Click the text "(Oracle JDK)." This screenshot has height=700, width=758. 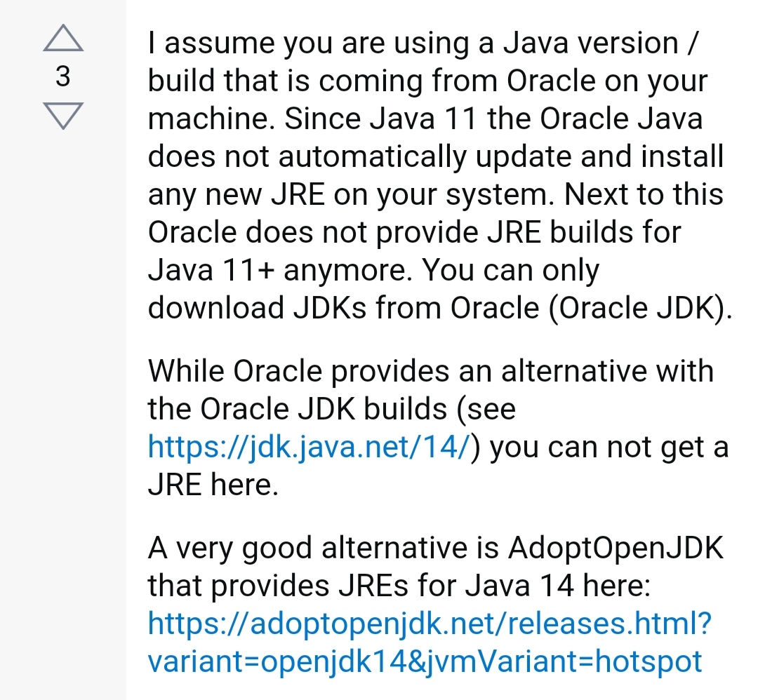pos(640,308)
